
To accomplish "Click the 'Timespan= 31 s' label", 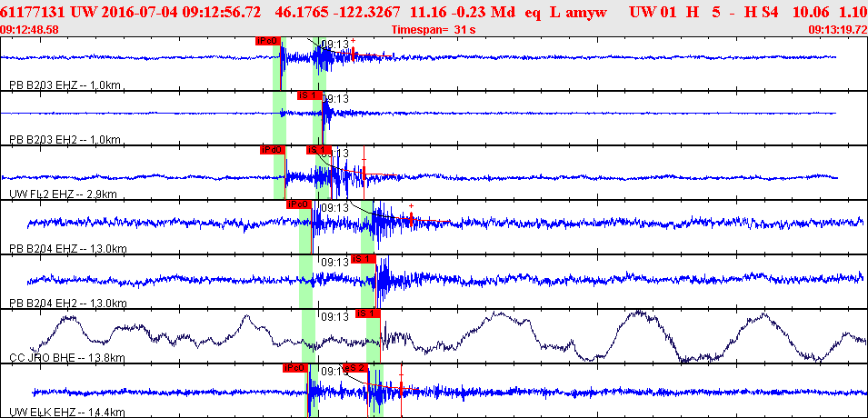I will click(434, 29).
